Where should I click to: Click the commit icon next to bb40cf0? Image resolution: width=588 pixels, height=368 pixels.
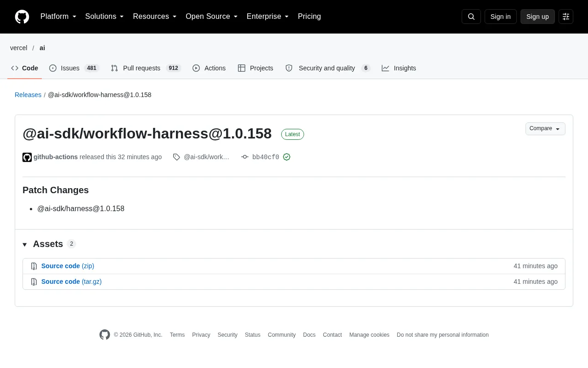tap(245, 157)
